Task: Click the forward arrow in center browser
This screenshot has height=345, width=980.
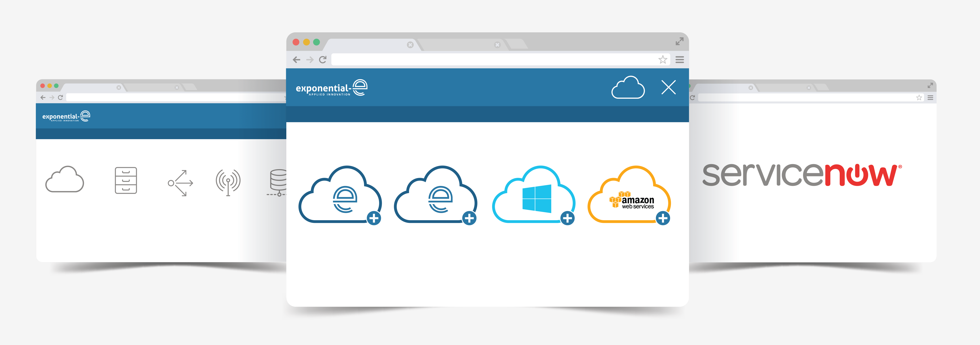Action: pyautogui.click(x=310, y=60)
